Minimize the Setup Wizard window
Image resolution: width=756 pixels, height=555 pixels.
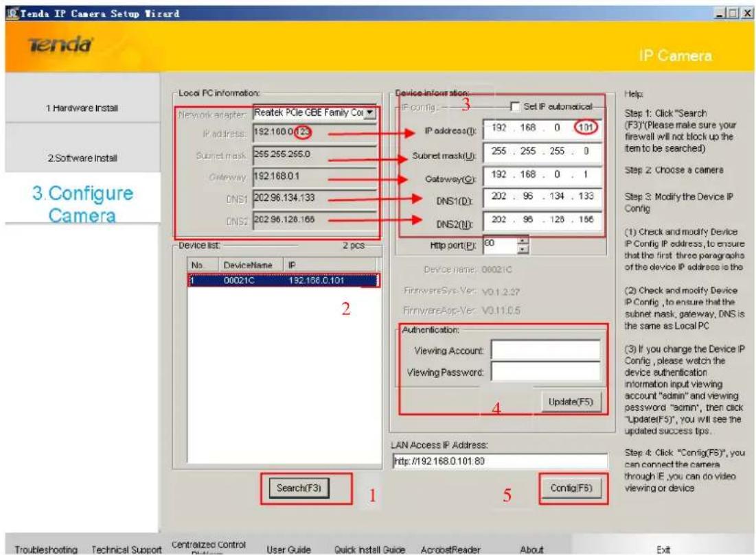click(720, 14)
